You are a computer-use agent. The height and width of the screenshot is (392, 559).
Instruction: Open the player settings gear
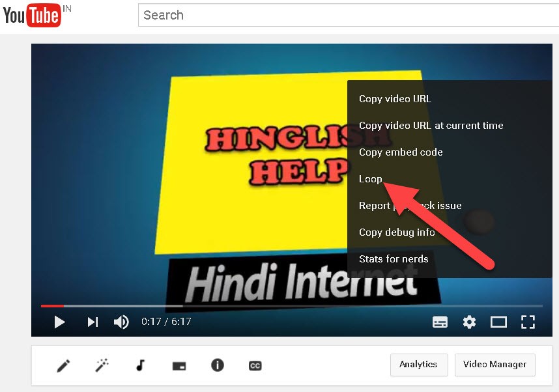coord(469,322)
